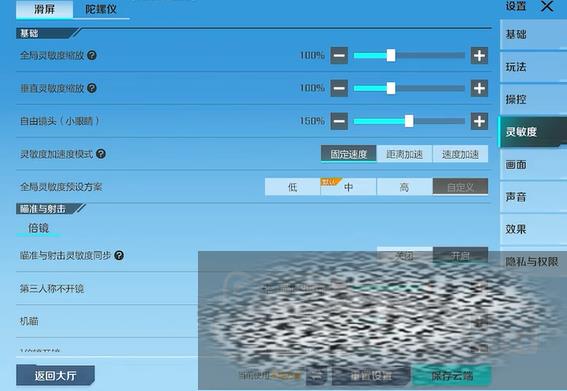The image size is (567, 391).
Task: Increase 全局灵敏度缩放 with plus button
Action: pos(479,55)
